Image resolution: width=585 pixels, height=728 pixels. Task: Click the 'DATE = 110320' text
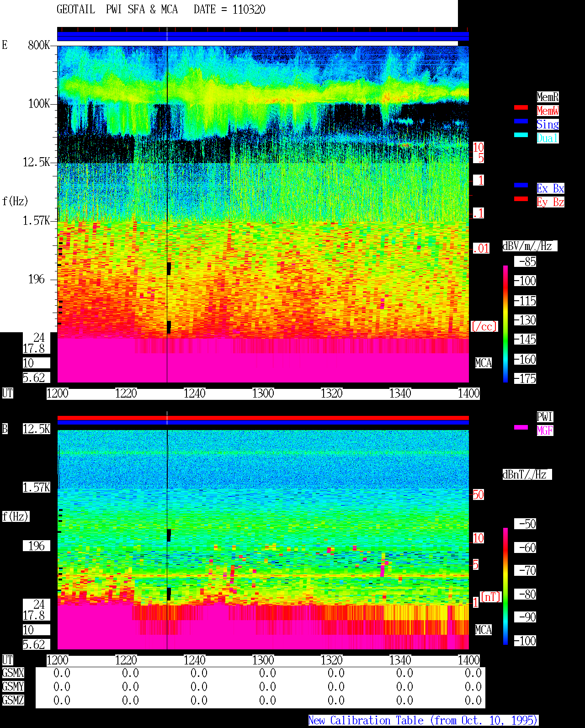coord(229,10)
